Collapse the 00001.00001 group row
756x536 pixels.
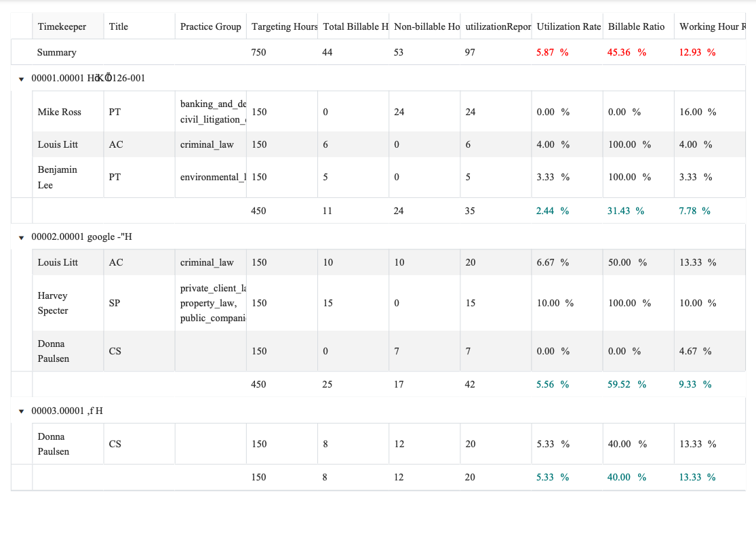point(22,79)
